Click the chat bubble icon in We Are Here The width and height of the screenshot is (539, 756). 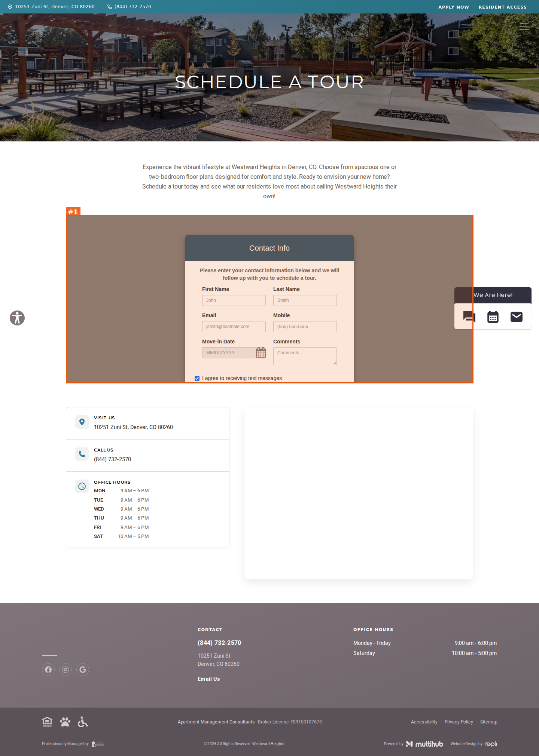(x=469, y=317)
